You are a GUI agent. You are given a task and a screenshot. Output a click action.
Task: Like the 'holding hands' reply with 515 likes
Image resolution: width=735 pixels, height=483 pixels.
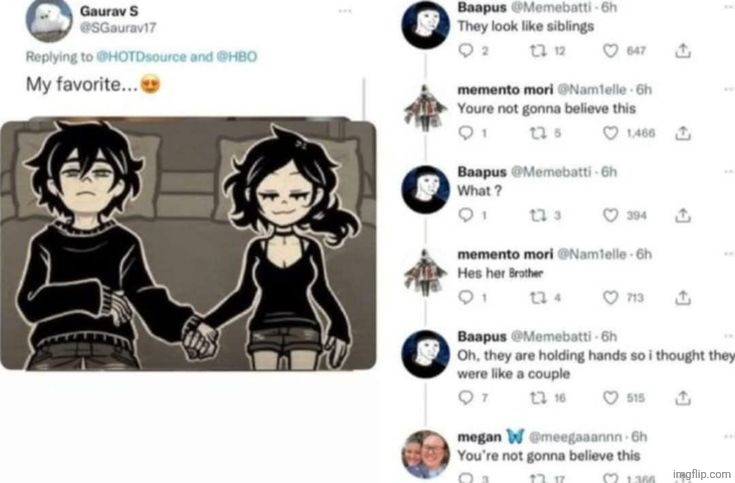tap(610, 398)
